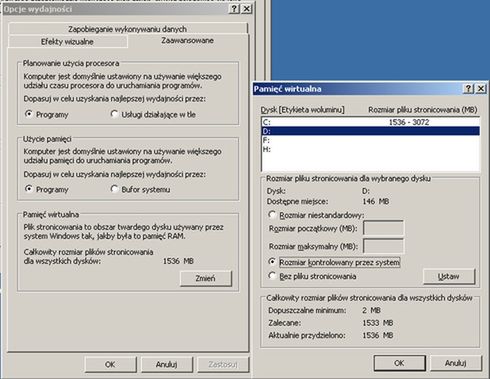Select the Zaawansowane tab
Image resolution: width=490 pixels, height=379 pixels.
click(x=187, y=40)
